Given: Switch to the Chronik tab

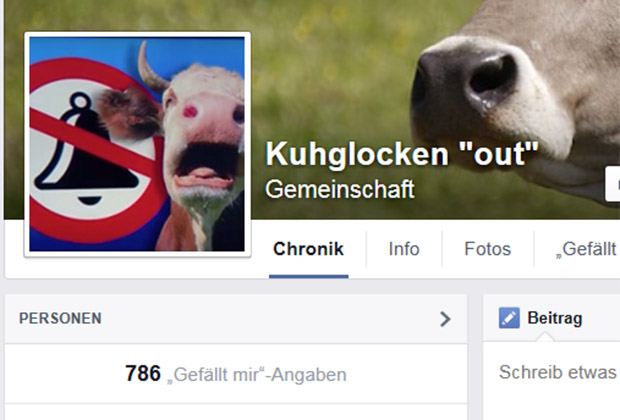Looking at the screenshot, I should (x=308, y=249).
